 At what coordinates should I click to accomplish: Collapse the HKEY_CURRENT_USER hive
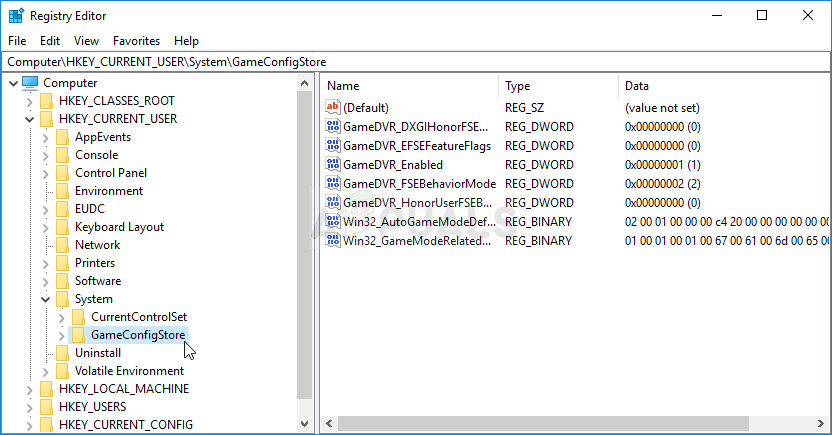pyautogui.click(x=30, y=119)
